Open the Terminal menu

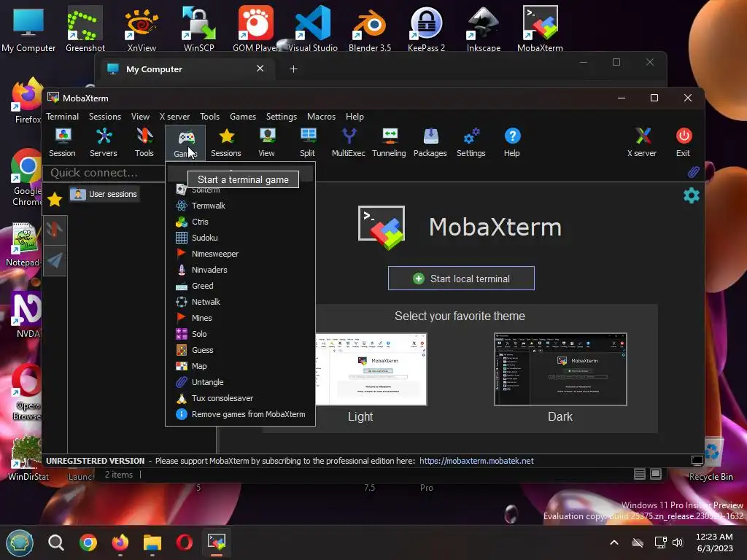[63, 116]
